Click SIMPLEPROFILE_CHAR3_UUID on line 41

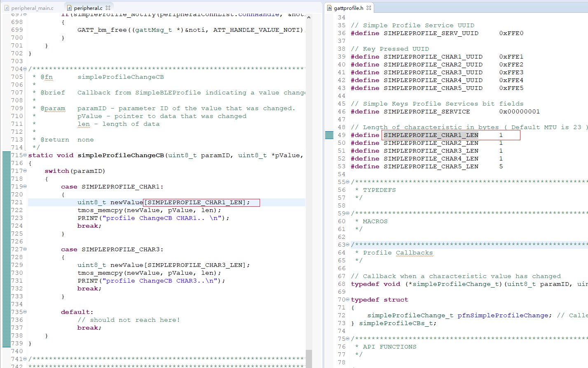(433, 72)
